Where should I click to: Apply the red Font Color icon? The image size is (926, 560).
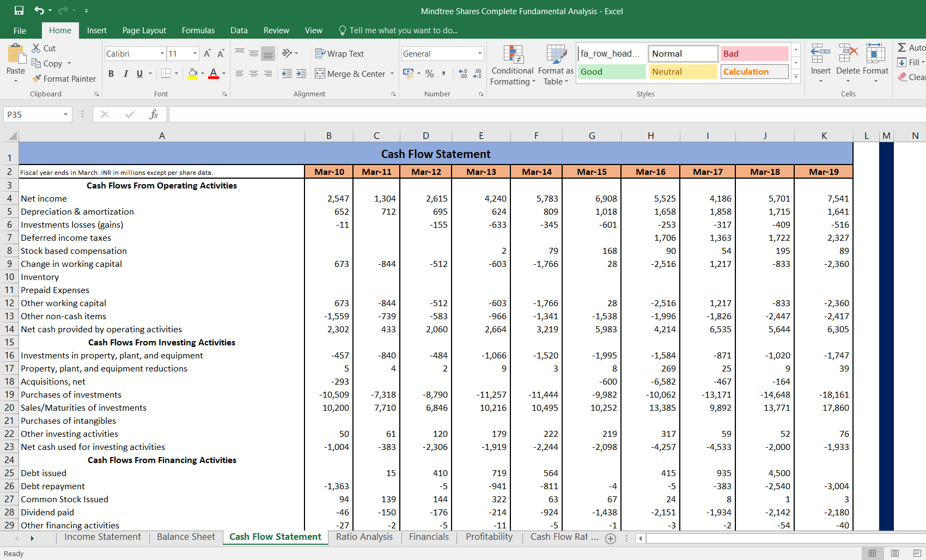click(214, 73)
